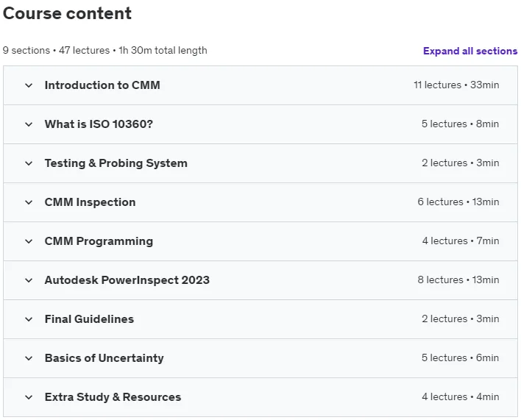This screenshot has height=420, width=521.
Task: Open Autodesk PowerInspect 2023 section heading
Action: [x=127, y=280]
